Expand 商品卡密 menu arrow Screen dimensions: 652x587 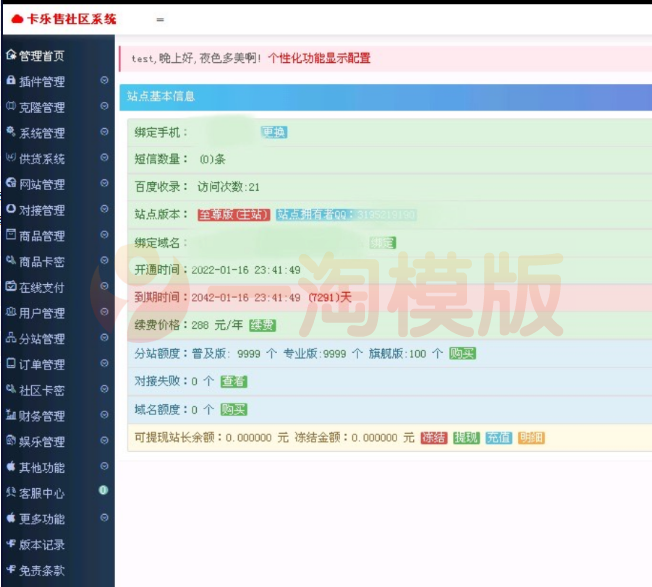tap(104, 260)
